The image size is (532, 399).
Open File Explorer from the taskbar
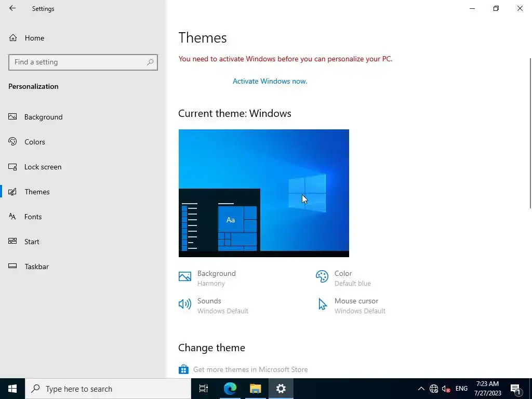tap(255, 389)
